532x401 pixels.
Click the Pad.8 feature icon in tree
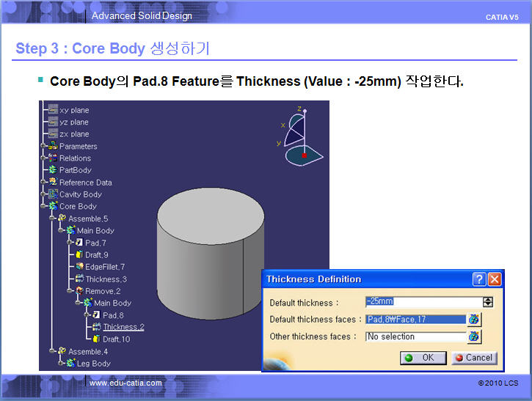97,314
